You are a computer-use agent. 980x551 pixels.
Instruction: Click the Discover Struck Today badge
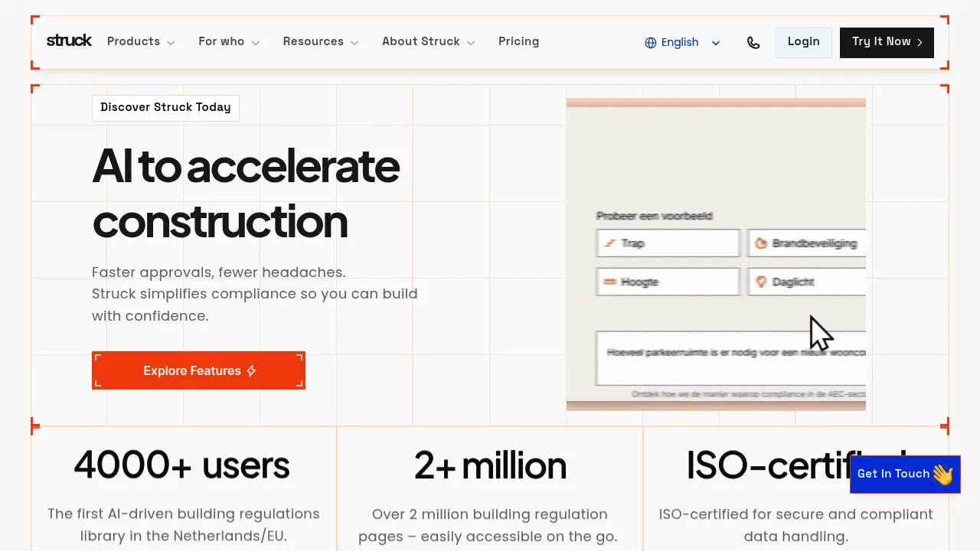[165, 108]
